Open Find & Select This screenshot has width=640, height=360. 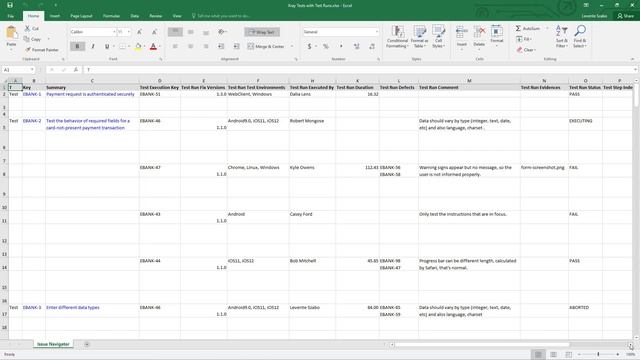tap(580, 37)
